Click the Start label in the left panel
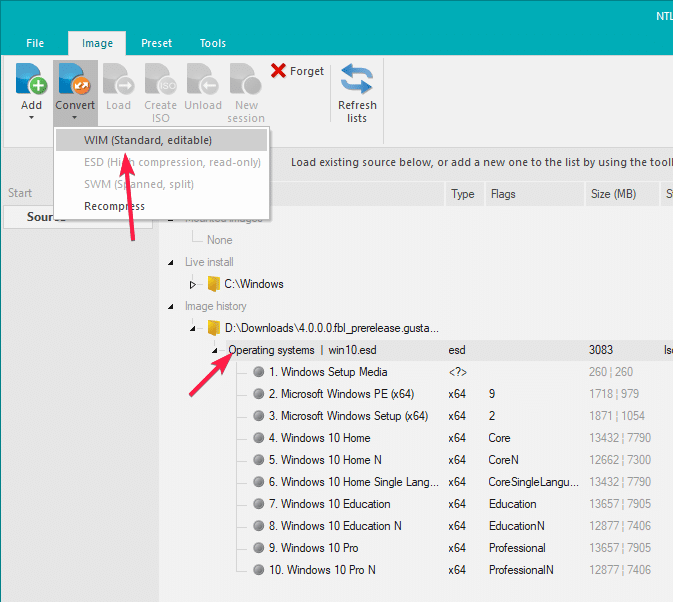This screenshot has height=602, width=673. 20,193
